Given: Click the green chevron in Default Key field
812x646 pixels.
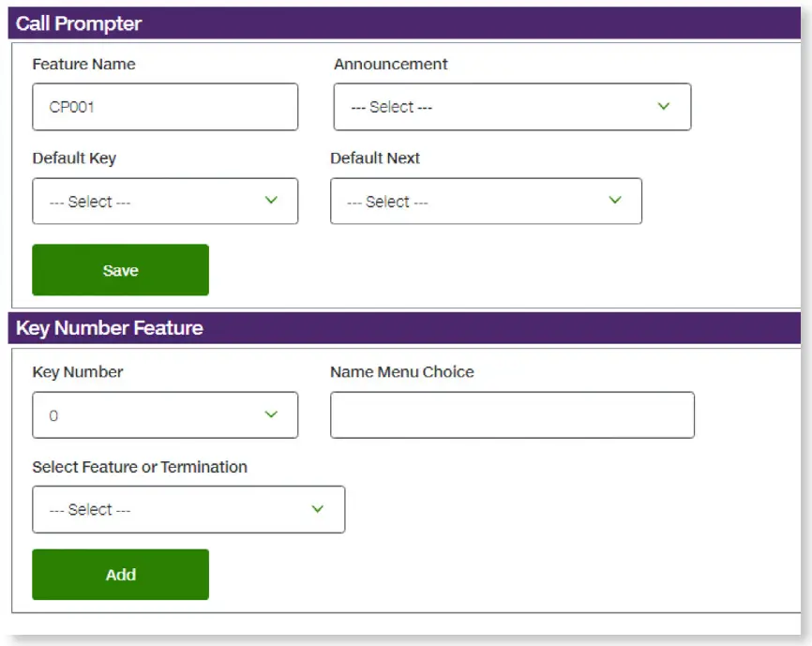Looking at the screenshot, I should click(x=271, y=201).
